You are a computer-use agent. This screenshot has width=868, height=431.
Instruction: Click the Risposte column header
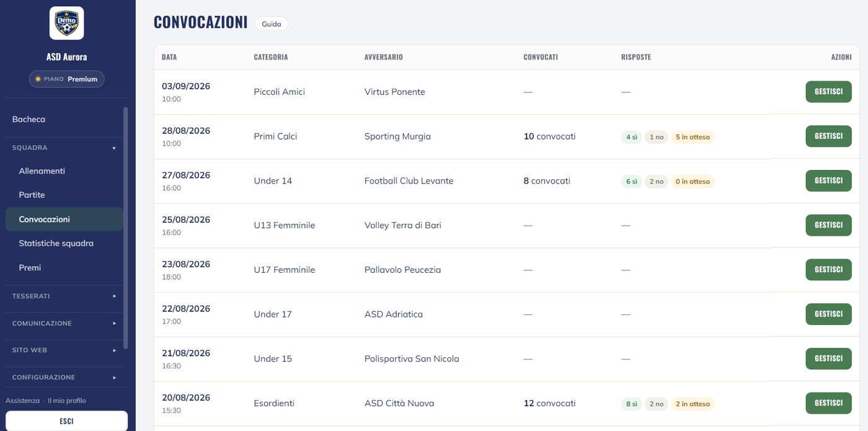636,57
